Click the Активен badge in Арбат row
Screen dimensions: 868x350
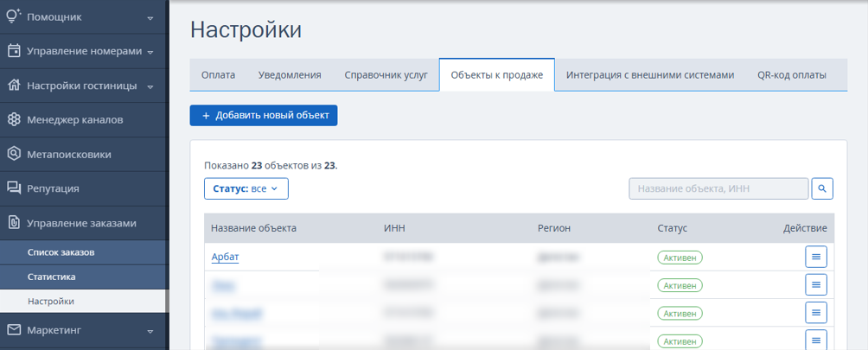pos(680,258)
